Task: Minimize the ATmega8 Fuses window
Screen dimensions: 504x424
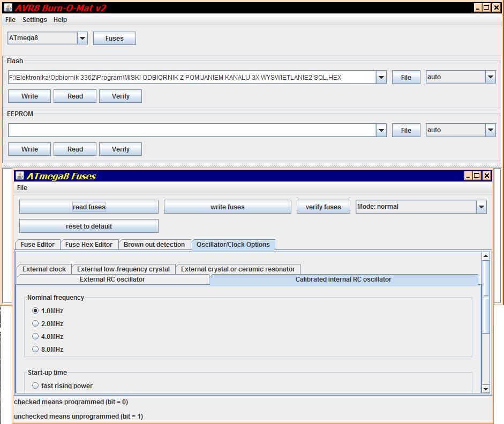Action: 468,176
